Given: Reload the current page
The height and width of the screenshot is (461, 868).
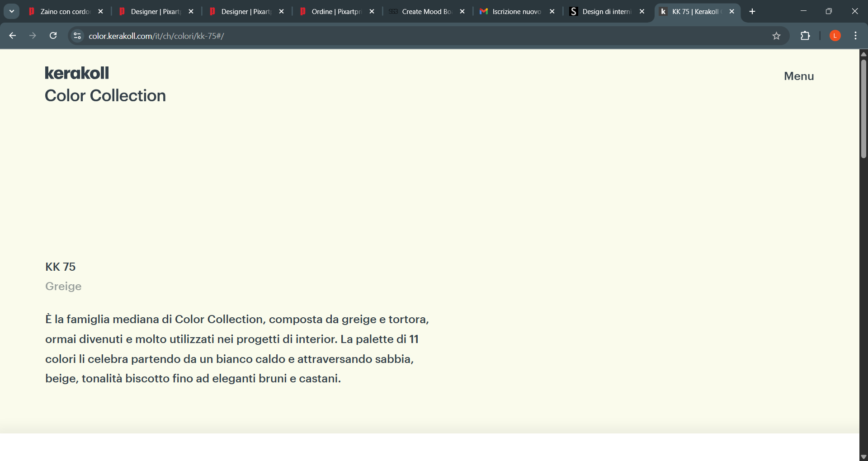Looking at the screenshot, I should (53, 36).
